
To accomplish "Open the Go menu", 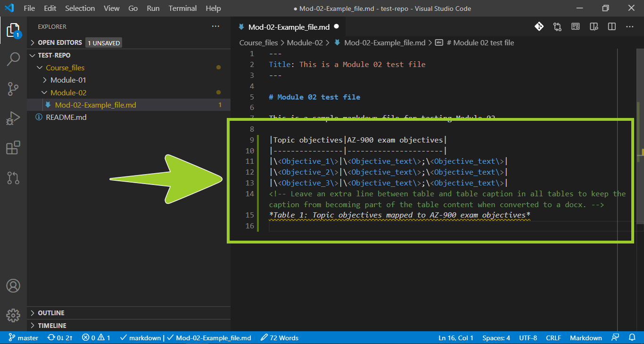I will click(133, 8).
